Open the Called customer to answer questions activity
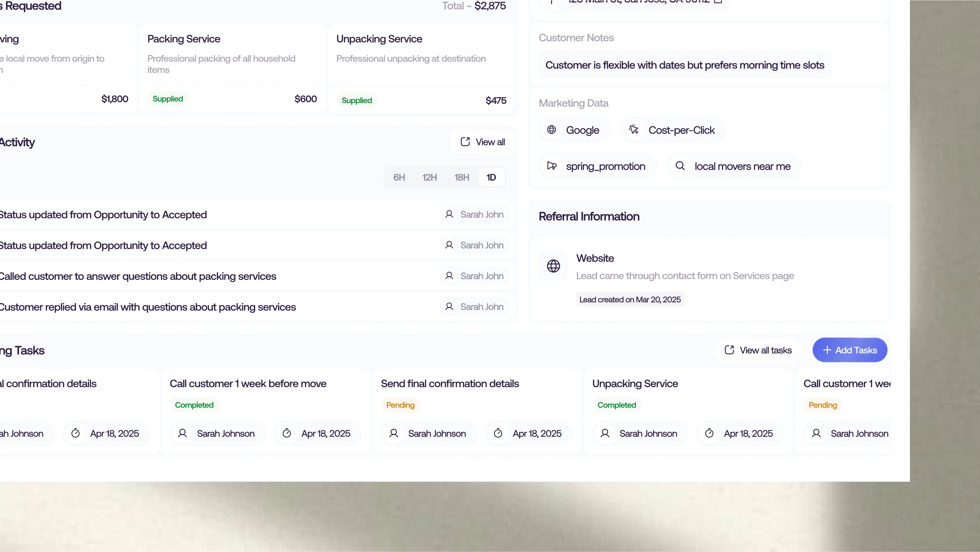The image size is (980, 552). 257,276
